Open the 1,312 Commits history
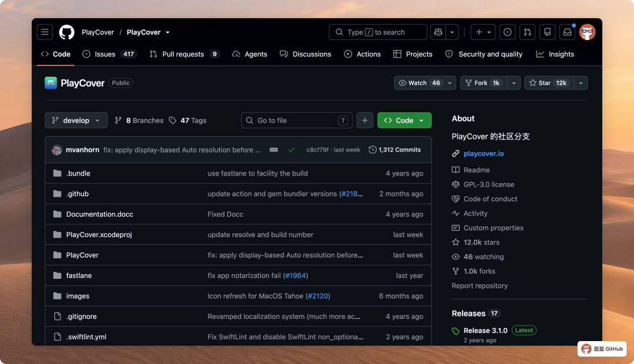The height and width of the screenshot is (364, 634). point(394,150)
